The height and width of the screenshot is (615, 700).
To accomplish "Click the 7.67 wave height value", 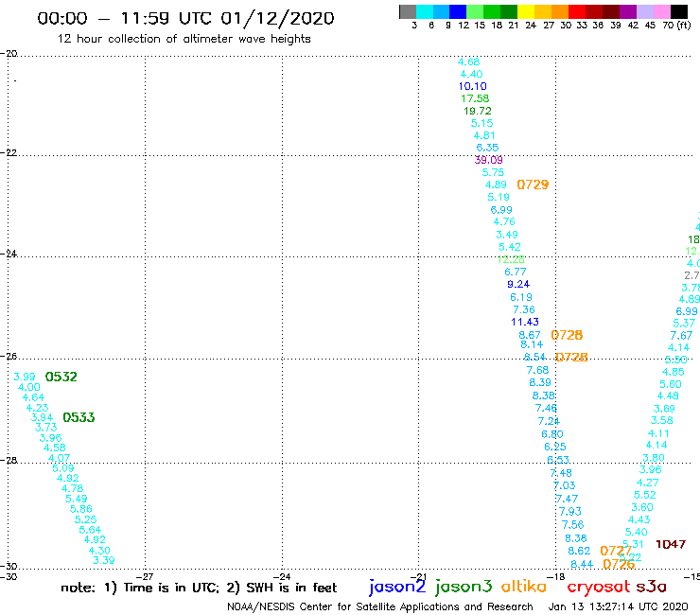I will (681, 336).
